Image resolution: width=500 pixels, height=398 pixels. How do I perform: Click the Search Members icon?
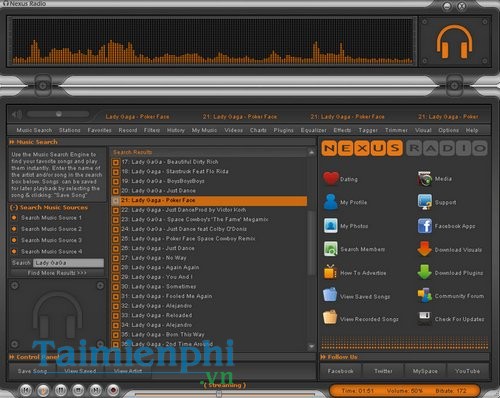point(331,249)
